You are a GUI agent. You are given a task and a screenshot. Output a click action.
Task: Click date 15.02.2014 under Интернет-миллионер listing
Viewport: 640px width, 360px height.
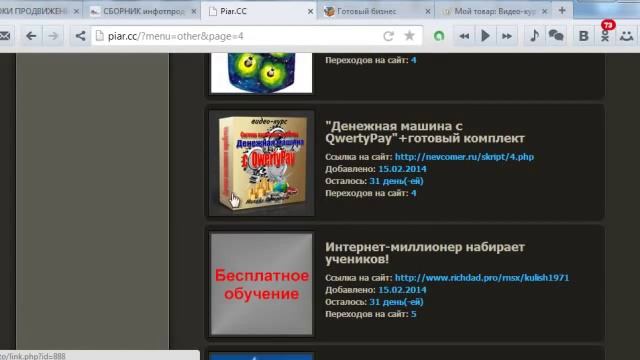point(402,290)
